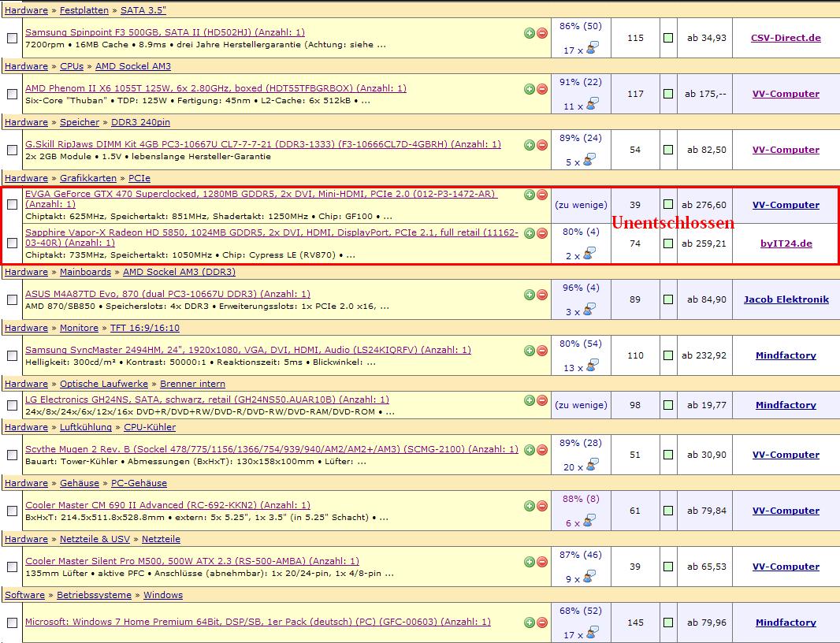Viewport: 840px width, 643px height.
Task: Open Brenner intern category breadcrumb
Action: (192, 385)
